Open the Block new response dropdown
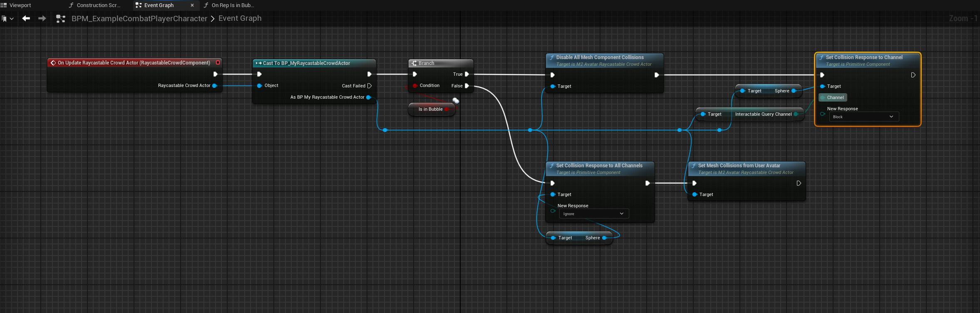Viewport: 980px width, 313px height. (x=864, y=117)
